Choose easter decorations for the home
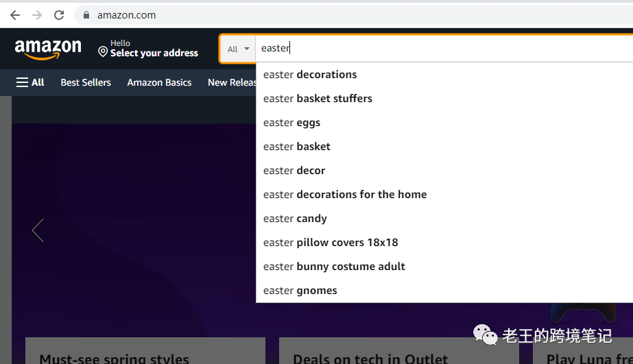Image resolution: width=633 pixels, height=364 pixels. [444, 195]
